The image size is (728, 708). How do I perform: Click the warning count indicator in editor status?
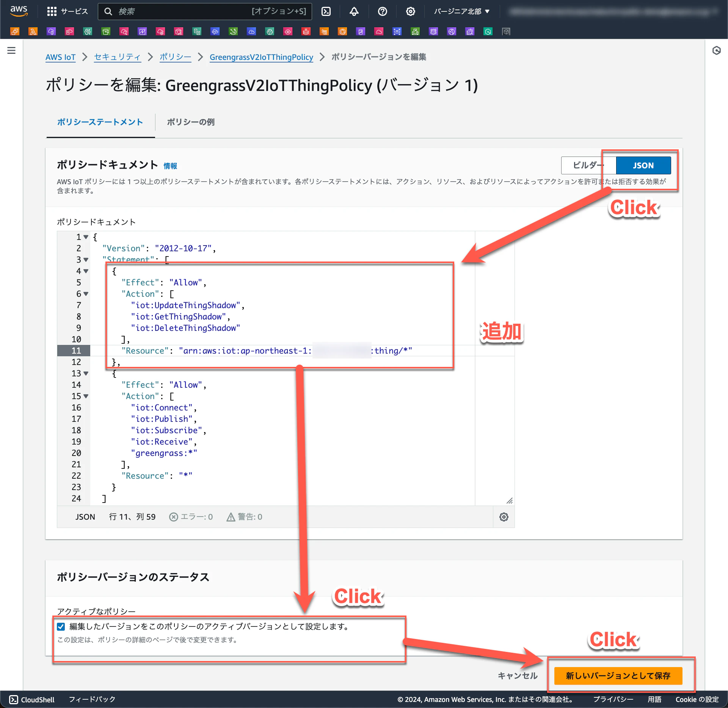click(245, 517)
